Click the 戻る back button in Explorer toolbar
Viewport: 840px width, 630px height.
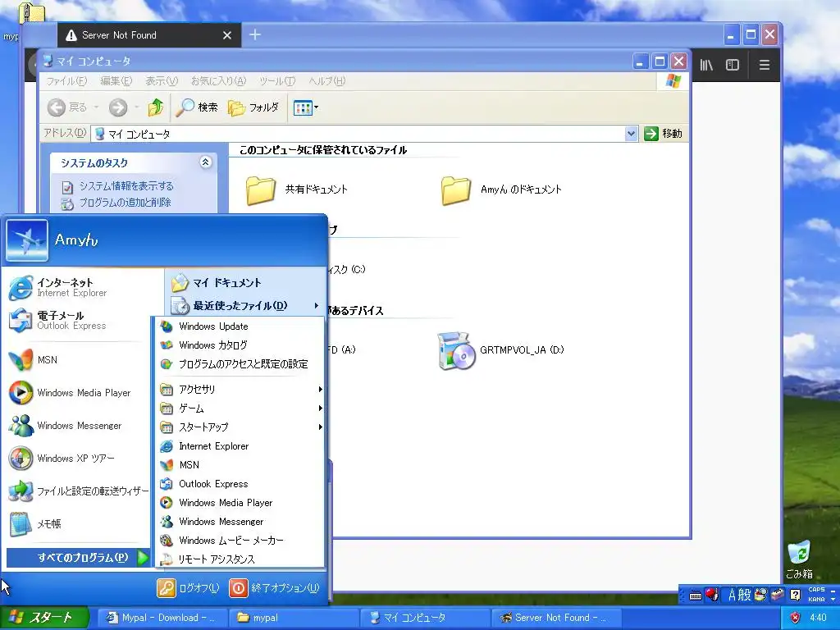(x=68, y=107)
